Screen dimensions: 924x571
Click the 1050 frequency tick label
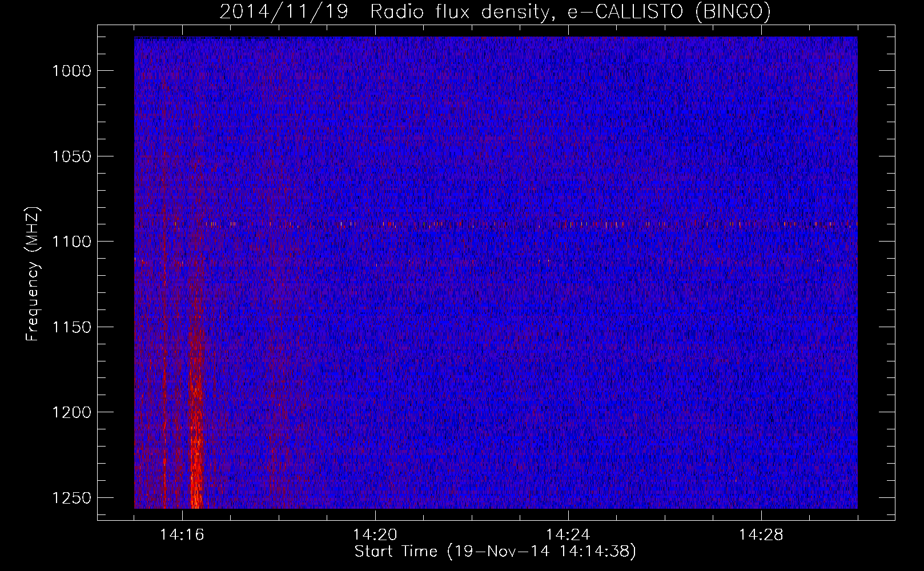72,156
